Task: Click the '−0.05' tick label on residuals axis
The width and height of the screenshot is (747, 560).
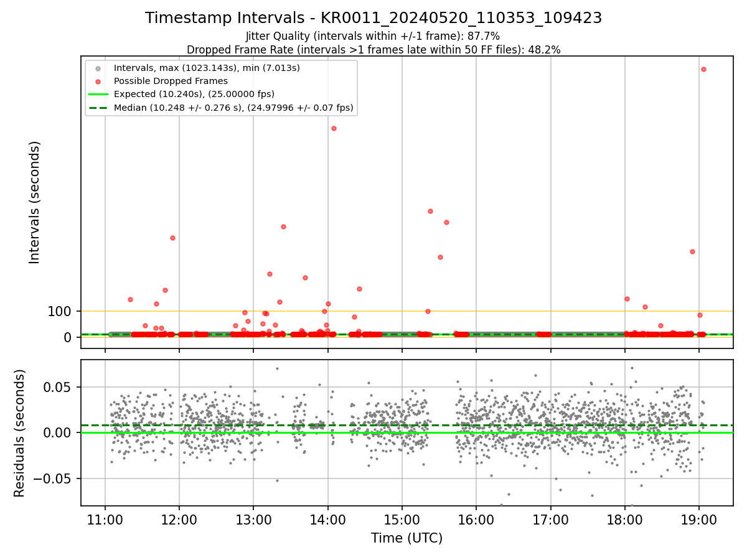Action: coord(52,478)
